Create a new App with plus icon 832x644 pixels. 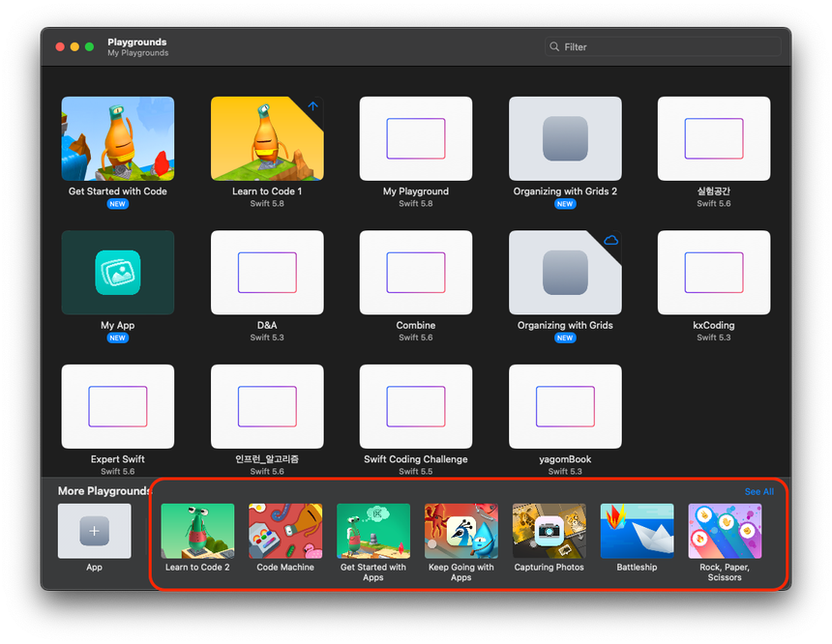(x=95, y=531)
